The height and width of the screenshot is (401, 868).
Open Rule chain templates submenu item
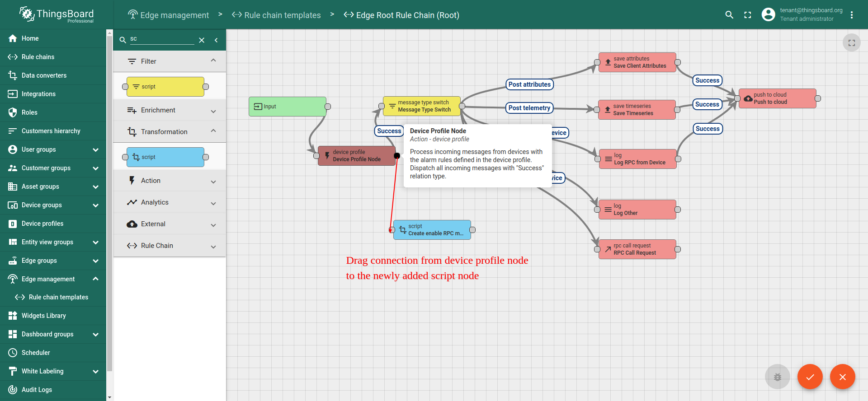pos(53,297)
